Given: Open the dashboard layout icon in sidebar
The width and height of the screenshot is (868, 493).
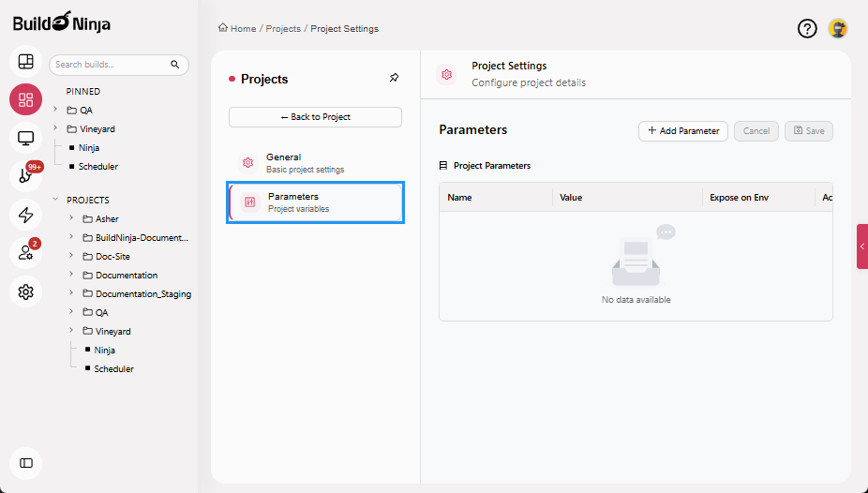Looking at the screenshot, I should point(26,61).
